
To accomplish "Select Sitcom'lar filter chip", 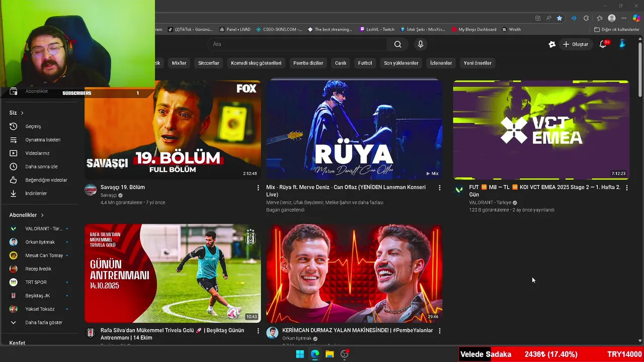I will tap(208, 63).
